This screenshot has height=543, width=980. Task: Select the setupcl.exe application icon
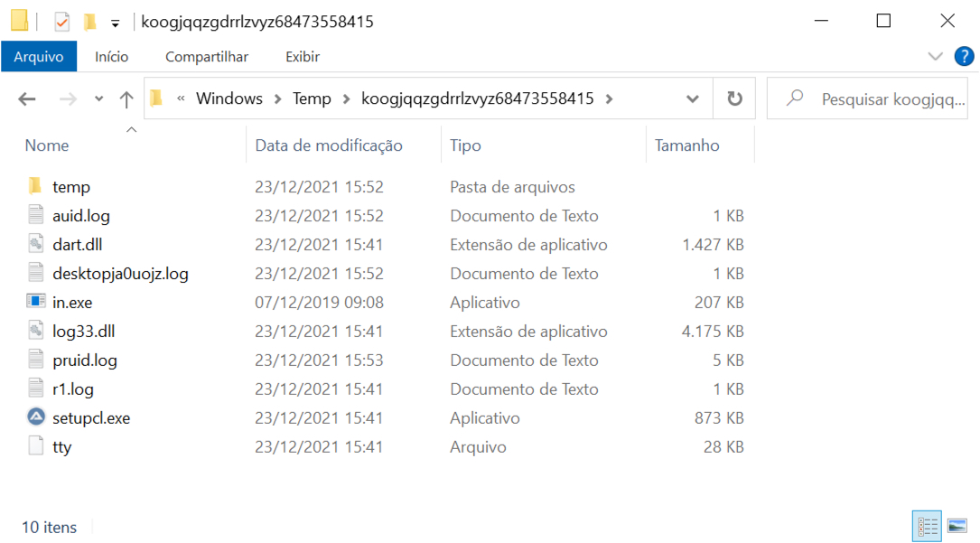35,417
